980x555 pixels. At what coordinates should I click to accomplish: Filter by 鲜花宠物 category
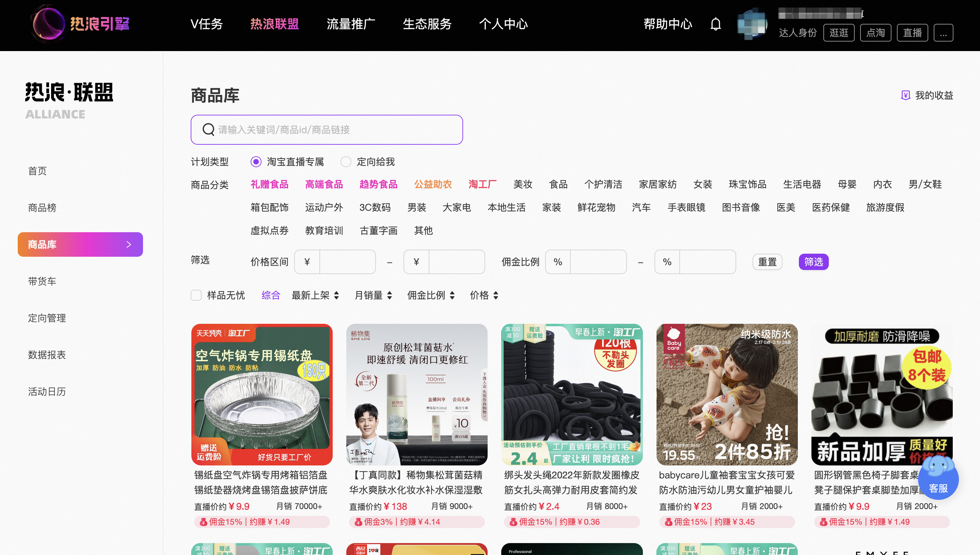click(596, 208)
